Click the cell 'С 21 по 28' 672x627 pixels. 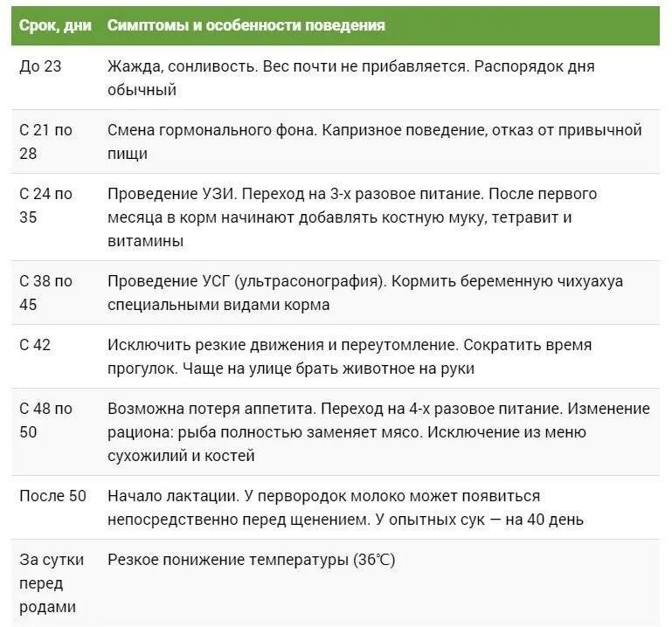(x=45, y=141)
